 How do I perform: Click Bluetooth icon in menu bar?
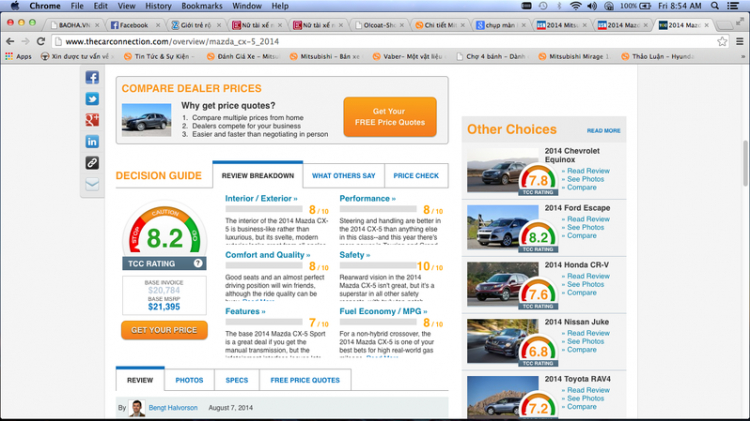tap(559, 6)
